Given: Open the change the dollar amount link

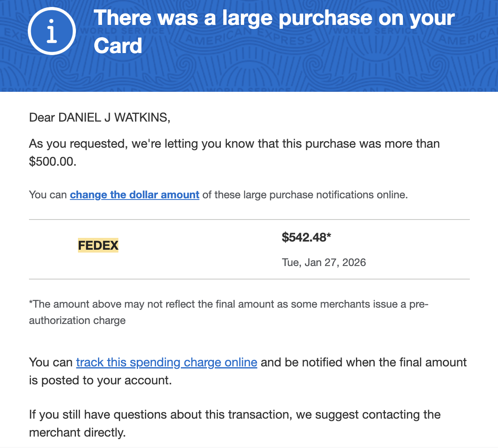Looking at the screenshot, I should point(135,195).
